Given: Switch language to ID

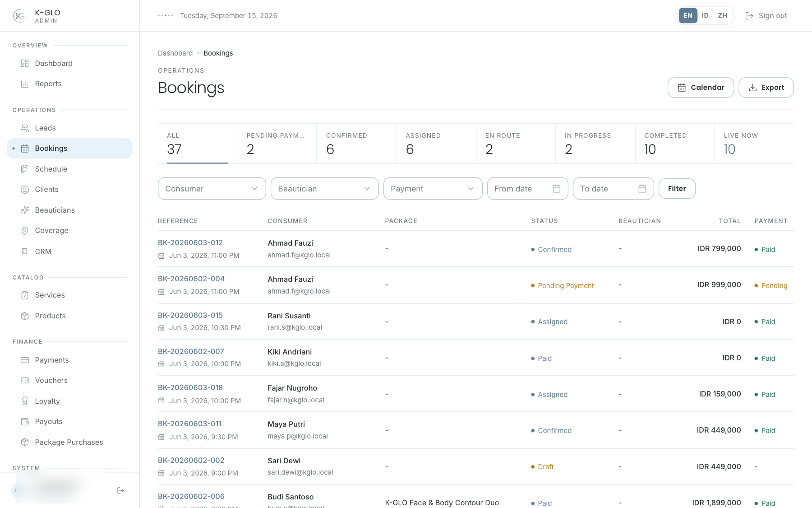Looking at the screenshot, I should [x=705, y=16].
